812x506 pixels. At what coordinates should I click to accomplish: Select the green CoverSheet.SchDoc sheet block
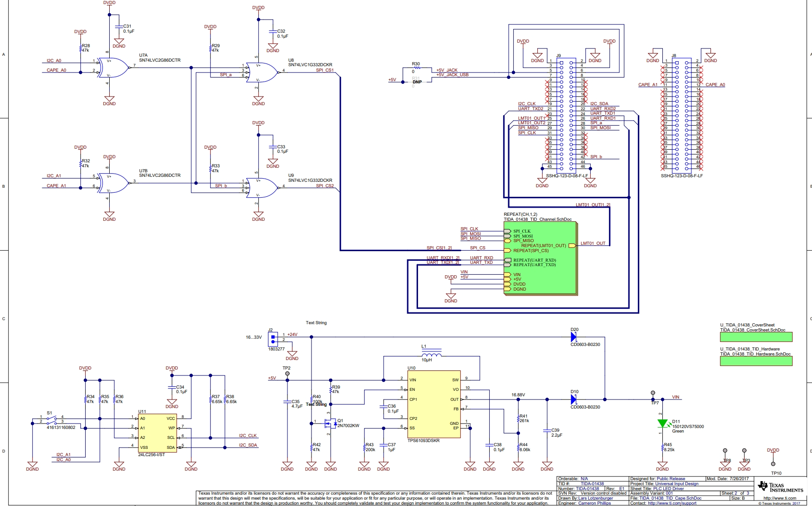[x=756, y=337]
